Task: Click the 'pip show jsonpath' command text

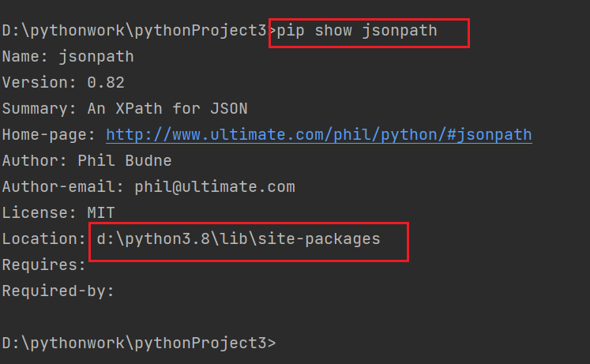Action: pyautogui.click(x=357, y=31)
